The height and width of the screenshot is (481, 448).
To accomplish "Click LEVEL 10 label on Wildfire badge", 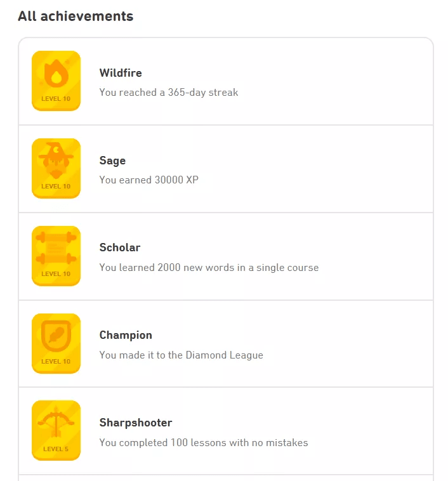I will pos(56,99).
